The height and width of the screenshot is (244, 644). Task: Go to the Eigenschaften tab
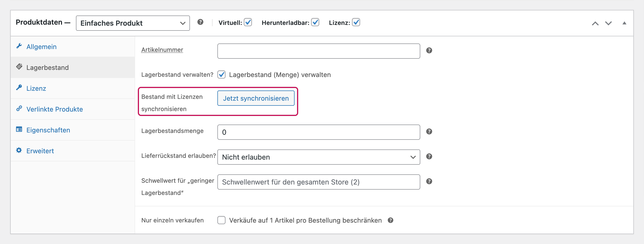coord(73,130)
